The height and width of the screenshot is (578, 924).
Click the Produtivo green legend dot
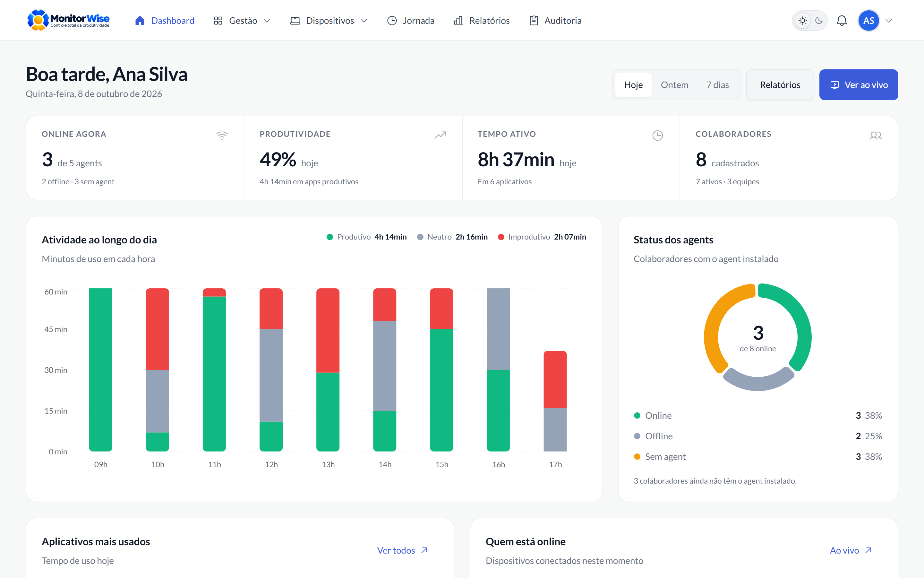pos(330,237)
